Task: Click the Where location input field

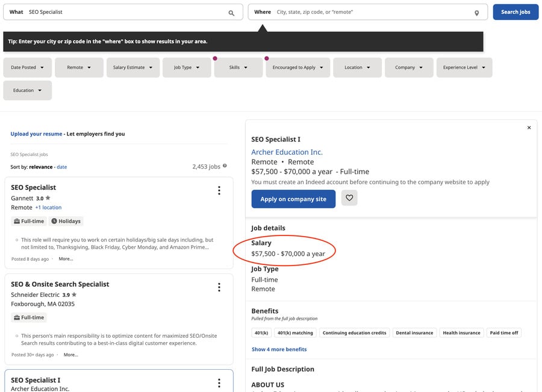Action: (x=370, y=12)
